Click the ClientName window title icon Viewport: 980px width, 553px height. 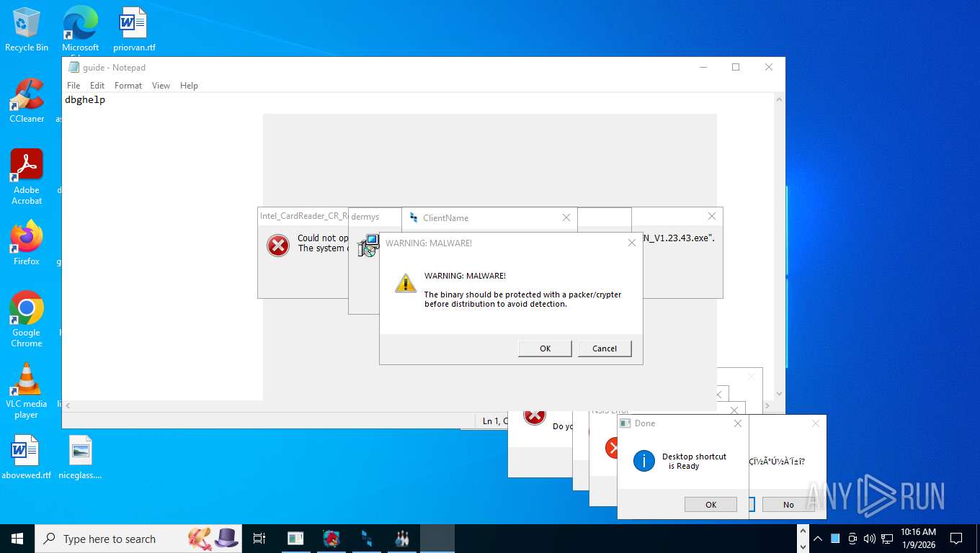[414, 217]
